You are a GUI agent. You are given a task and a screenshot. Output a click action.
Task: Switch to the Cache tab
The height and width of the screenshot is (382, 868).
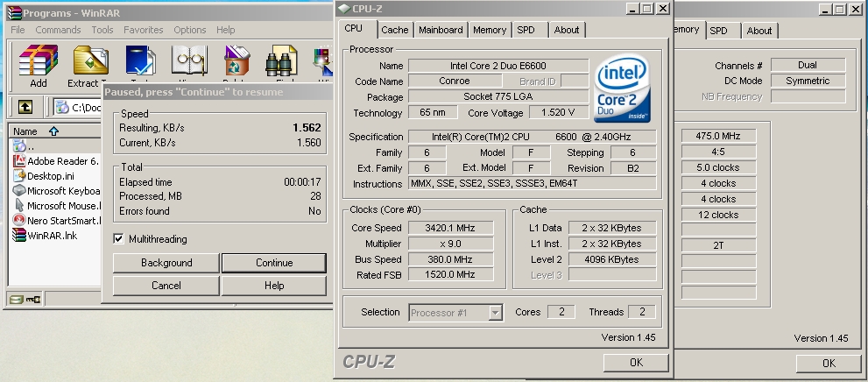[x=395, y=30]
